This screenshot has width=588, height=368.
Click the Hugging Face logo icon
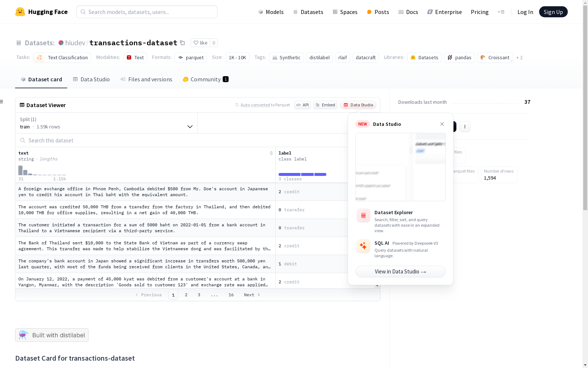click(x=20, y=12)
